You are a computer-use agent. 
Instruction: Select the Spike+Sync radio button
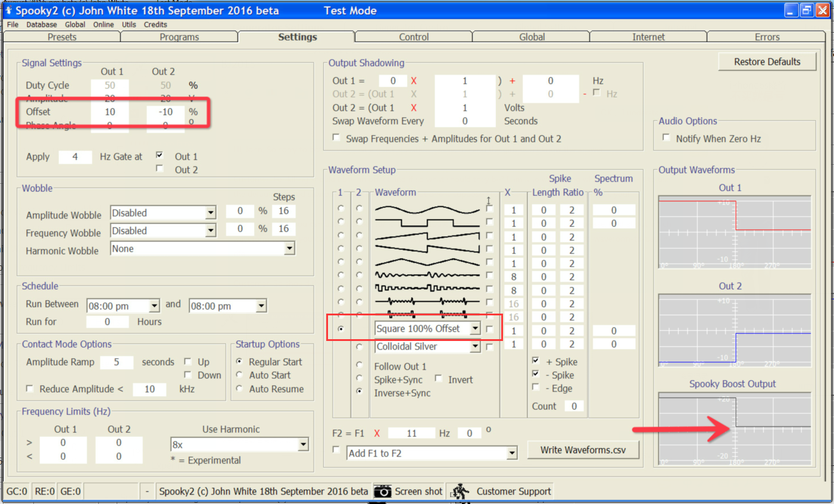359,378
